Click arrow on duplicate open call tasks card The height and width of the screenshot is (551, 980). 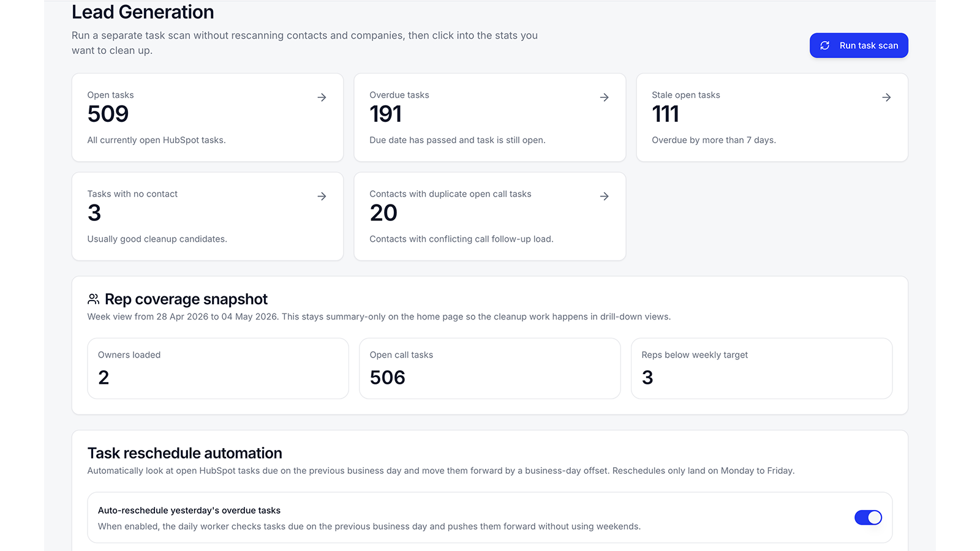click(604, 197)
